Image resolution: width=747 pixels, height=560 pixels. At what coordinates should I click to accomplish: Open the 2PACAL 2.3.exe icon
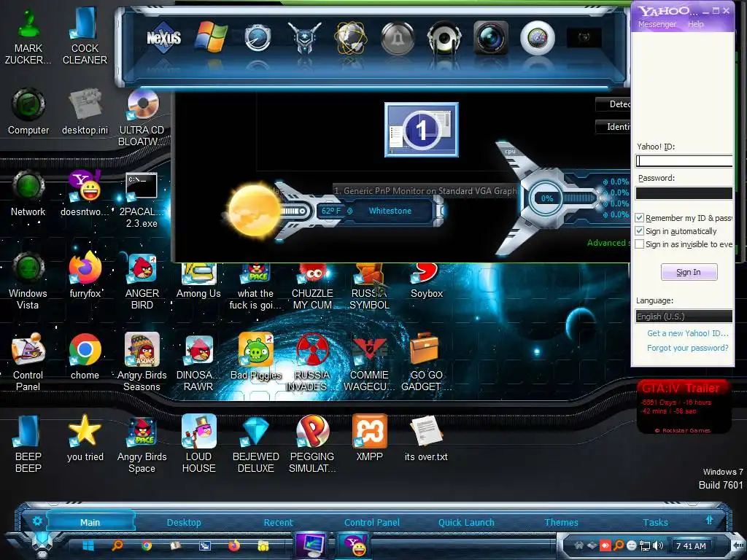click(142, 200)
